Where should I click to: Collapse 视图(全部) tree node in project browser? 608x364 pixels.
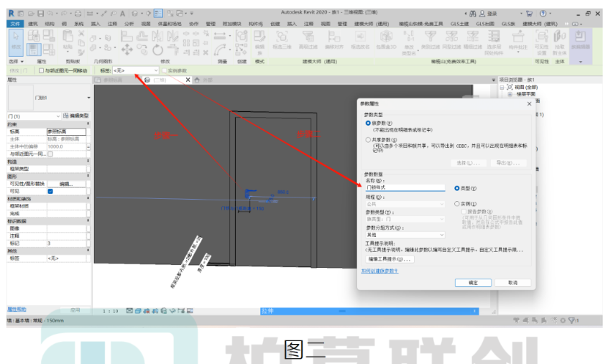pos(502,88)
